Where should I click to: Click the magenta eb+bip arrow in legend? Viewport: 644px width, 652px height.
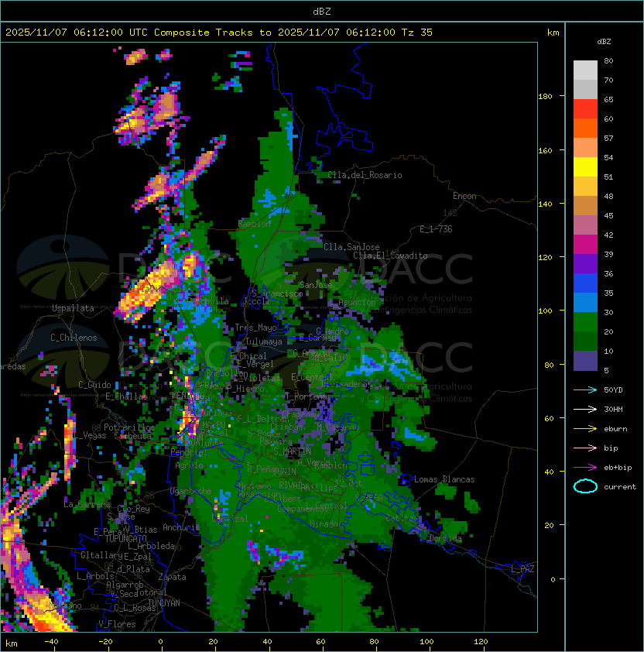pos(585,468)
